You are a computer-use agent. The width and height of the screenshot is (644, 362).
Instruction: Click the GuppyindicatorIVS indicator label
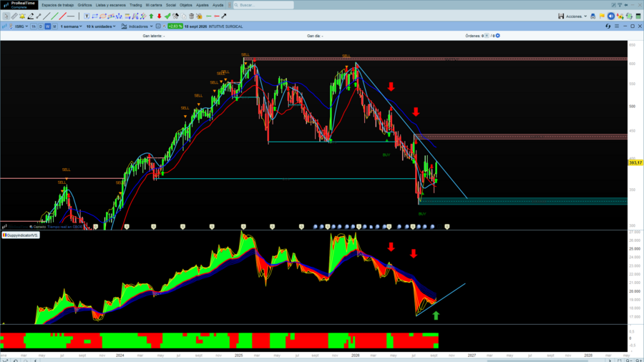[x=21, y=235]
